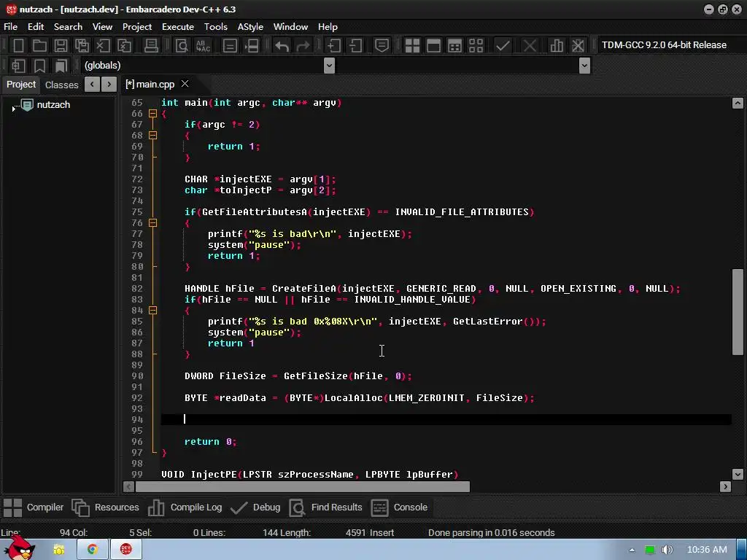Open the Compile Log panel tab
The height and width of the screenshot is (560, 747).
185,507
